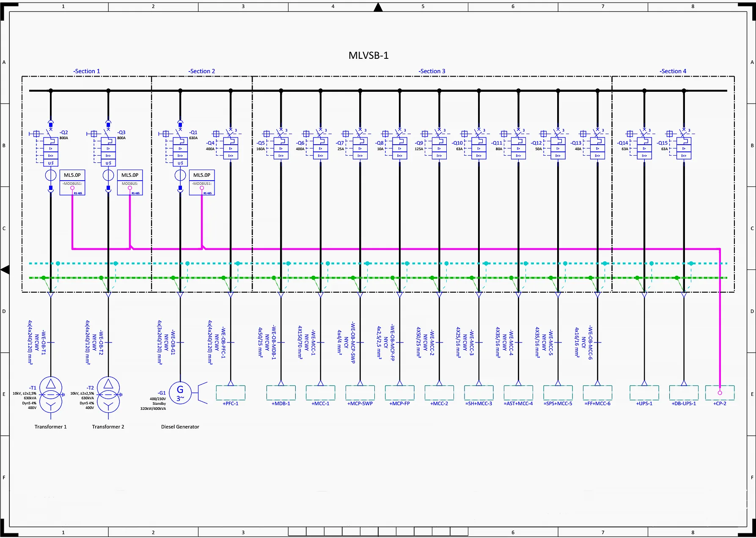The width and height of the screenshot is (756, 538).
Task: Click the MLVSB-1 title text
Action: pyautogui.click(x=368, y=55)
